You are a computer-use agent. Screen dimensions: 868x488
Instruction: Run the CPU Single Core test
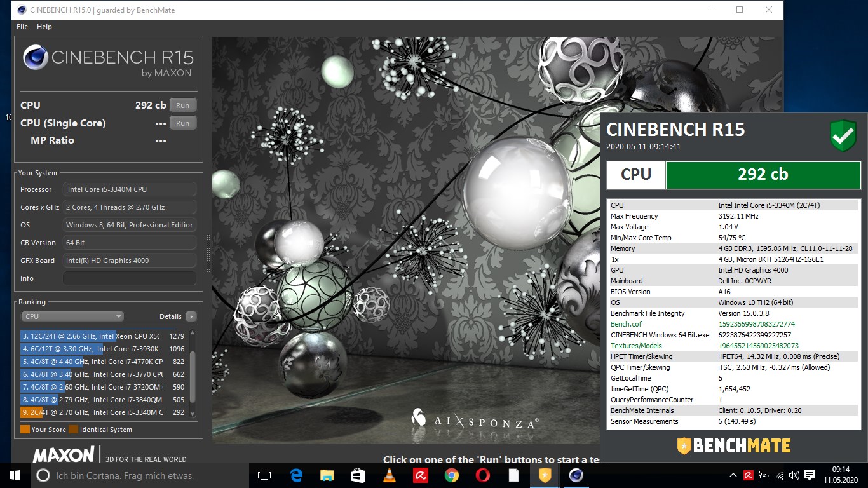coord(182,123)
